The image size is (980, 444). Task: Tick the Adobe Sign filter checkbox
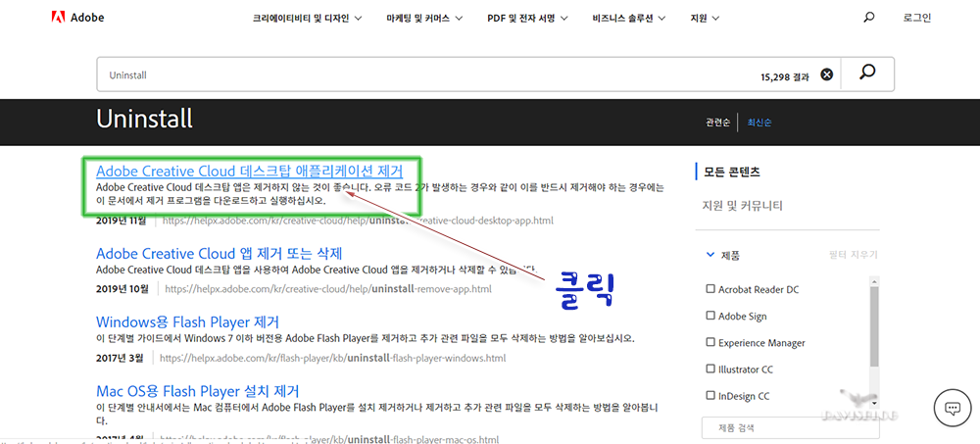click(710, 316)
